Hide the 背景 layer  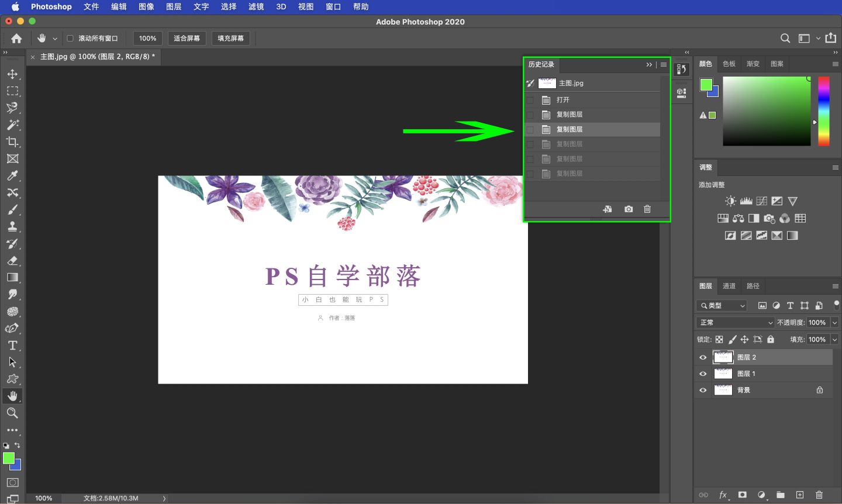pos(703,390)
